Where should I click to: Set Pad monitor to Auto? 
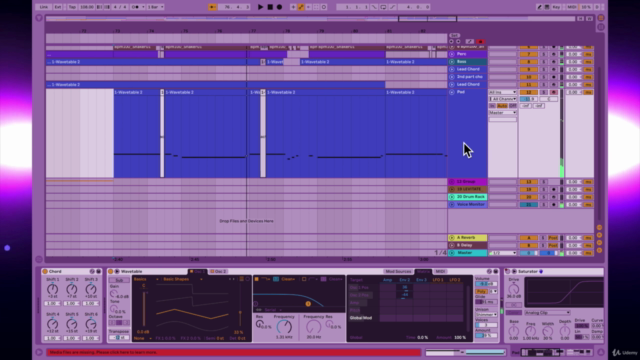(x=502, y=106)
